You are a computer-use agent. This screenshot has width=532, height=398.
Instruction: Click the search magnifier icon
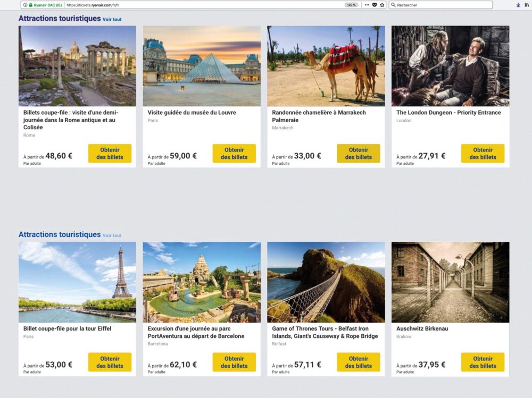(393, 5)
